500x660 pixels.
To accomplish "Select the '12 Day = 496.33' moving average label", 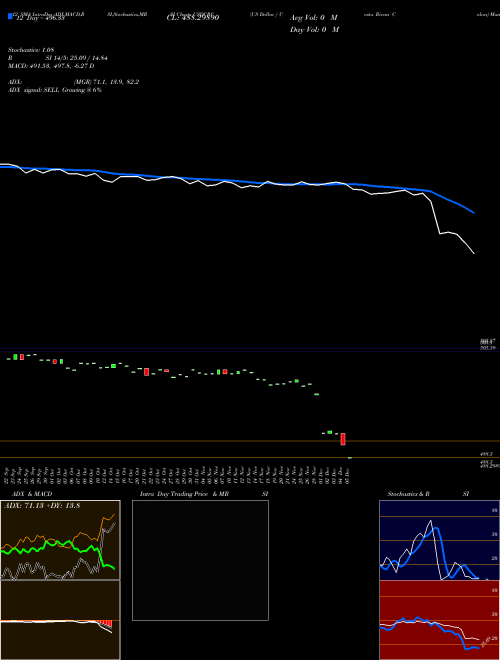I will 40,18.
